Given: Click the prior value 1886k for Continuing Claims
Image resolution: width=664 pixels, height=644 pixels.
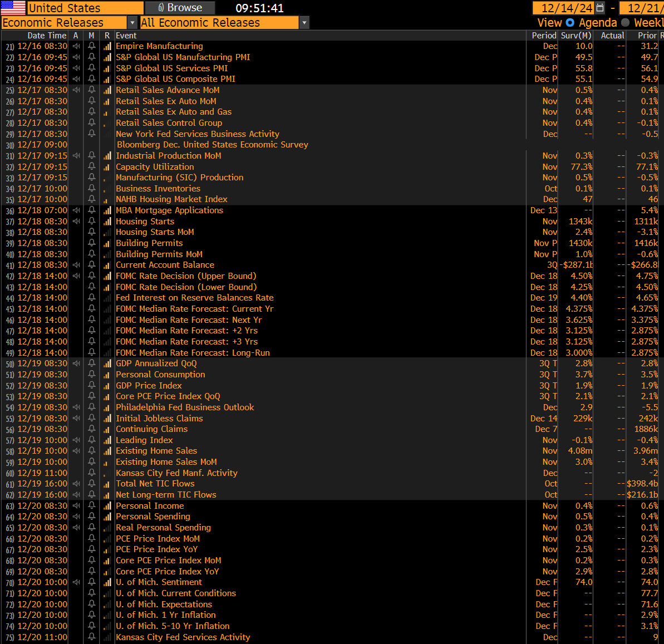Looking at the screenshot, I should pyautogui.click(x=646, y=429).
